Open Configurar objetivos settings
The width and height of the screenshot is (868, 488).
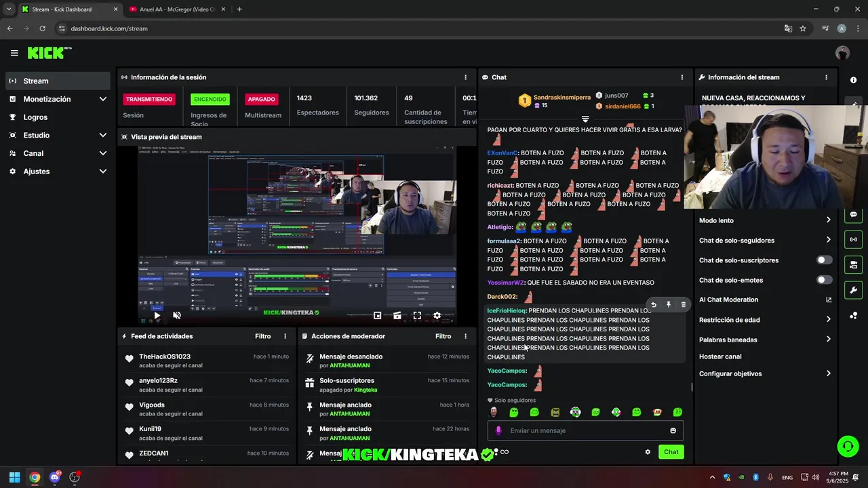tap(765, 373)
